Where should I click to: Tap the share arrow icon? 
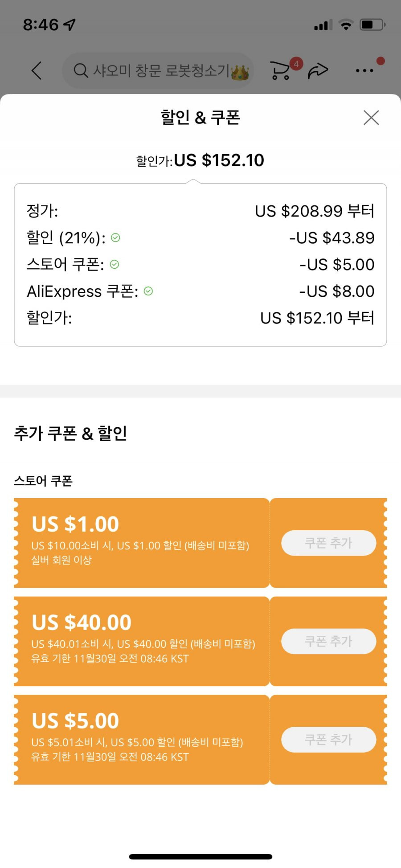coord(318,70)
